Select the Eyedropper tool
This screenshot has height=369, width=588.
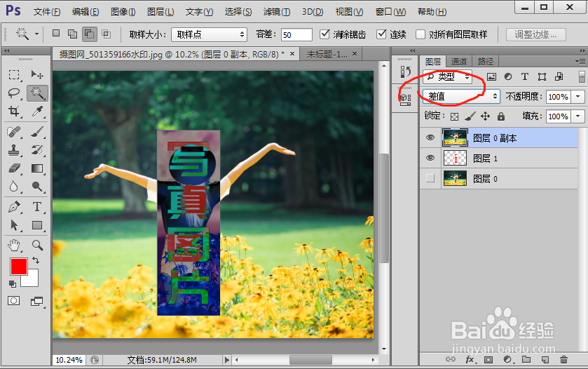tap(37, 111)
